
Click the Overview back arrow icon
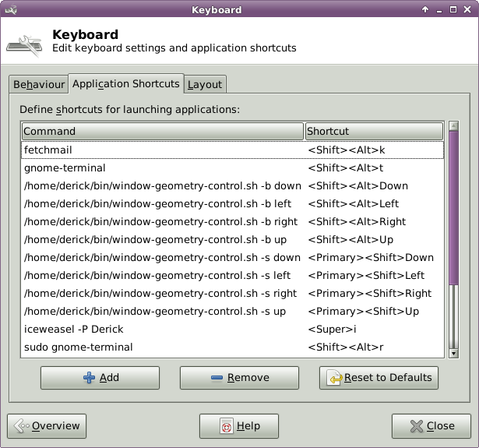coord(21,426)
